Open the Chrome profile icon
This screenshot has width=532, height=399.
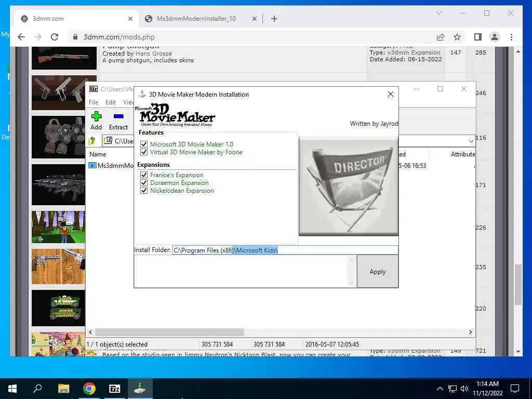coord(495,37)
